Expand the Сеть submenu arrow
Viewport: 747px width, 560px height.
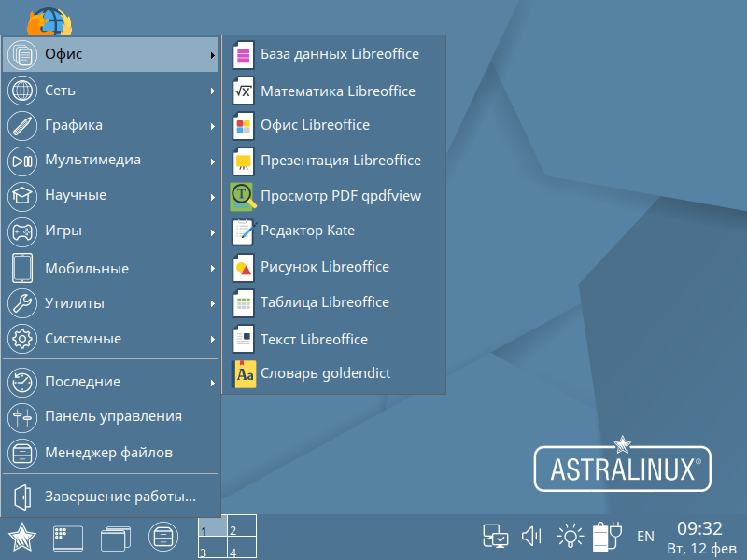pos(213,91)
